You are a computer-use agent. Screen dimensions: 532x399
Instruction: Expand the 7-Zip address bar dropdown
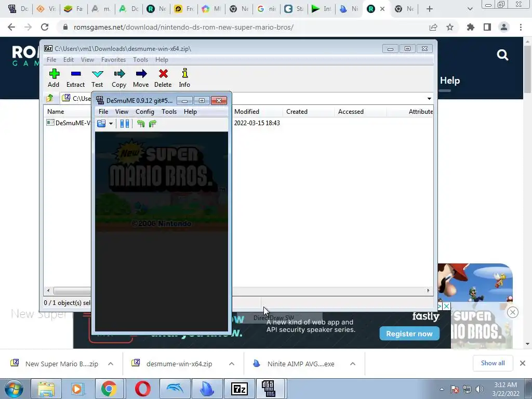click(x=429, y=99)
